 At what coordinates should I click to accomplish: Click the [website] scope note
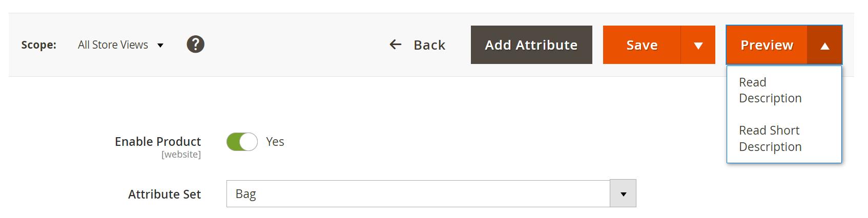(x=181, y=155)
